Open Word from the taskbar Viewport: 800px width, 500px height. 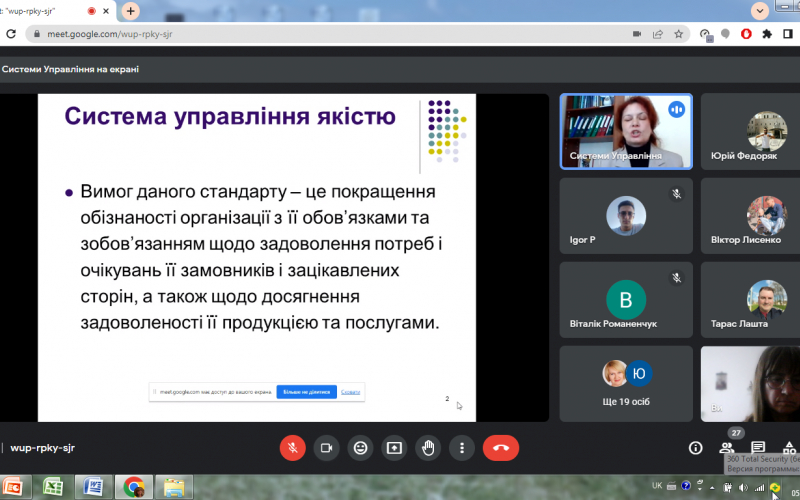[x=93, y=487]
